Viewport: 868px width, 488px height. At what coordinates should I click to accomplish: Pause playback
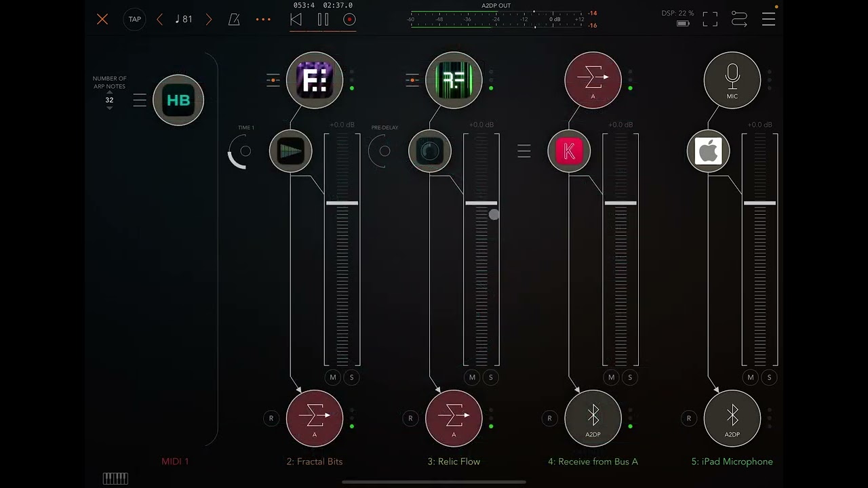pyautogui.click(x=323, y=20)
